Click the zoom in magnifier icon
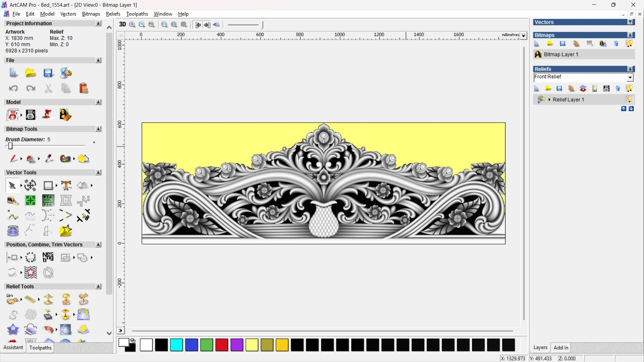Image resolution: width=644 pixels, height=362 pixels. click(132, 24)
